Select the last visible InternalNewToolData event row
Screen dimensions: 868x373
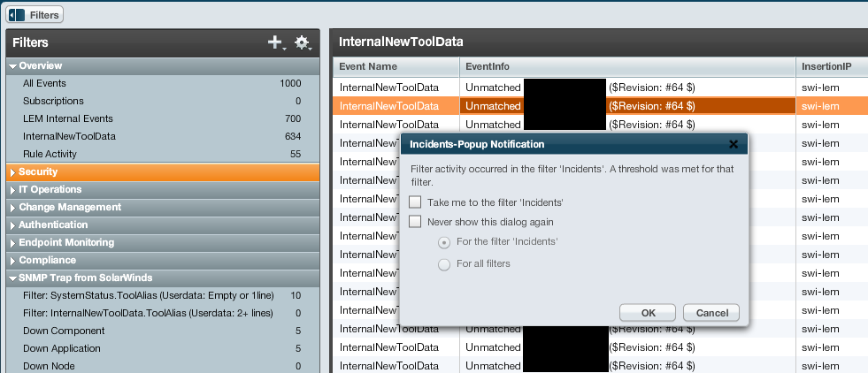tap(600, 365)
